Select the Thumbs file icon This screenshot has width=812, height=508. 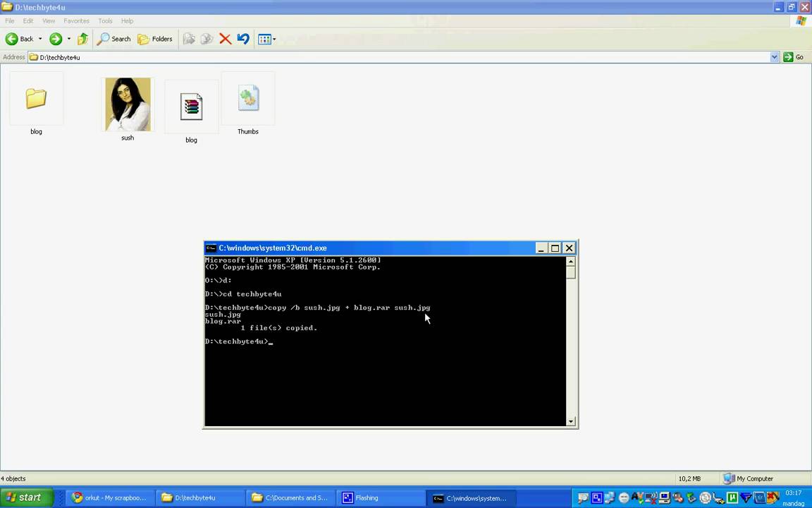(x=248, y=99)
